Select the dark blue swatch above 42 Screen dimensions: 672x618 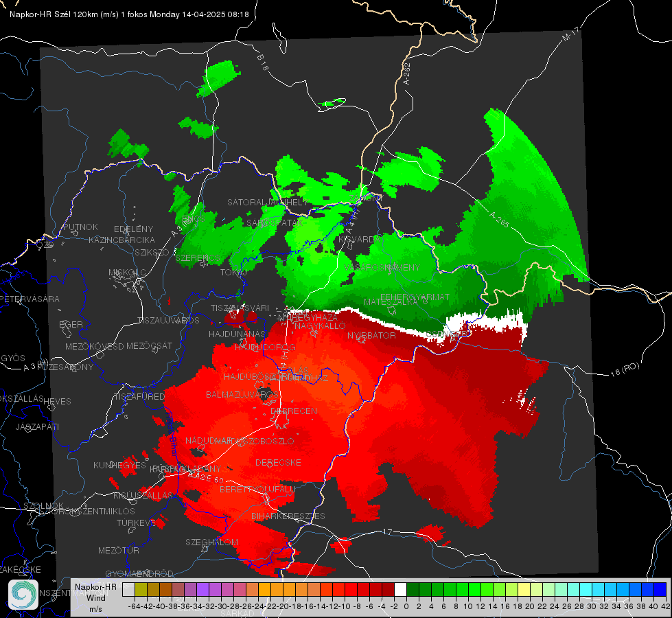point(660,589)
